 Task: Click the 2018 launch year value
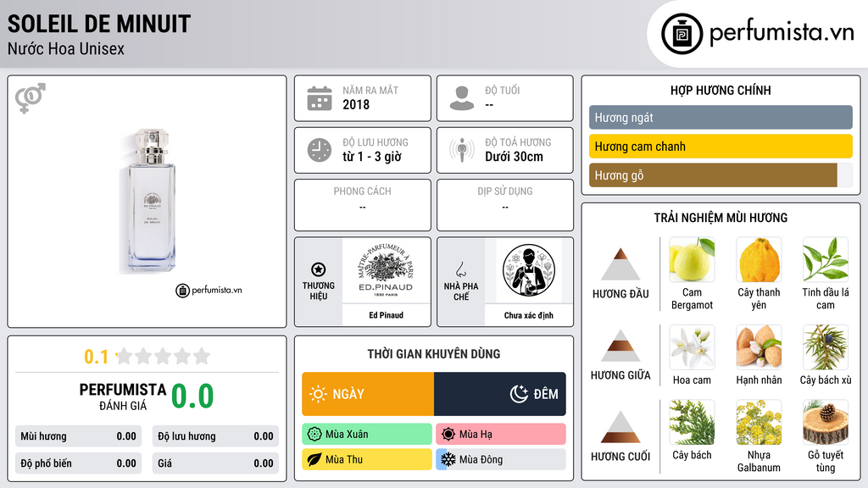pos(356,104)
